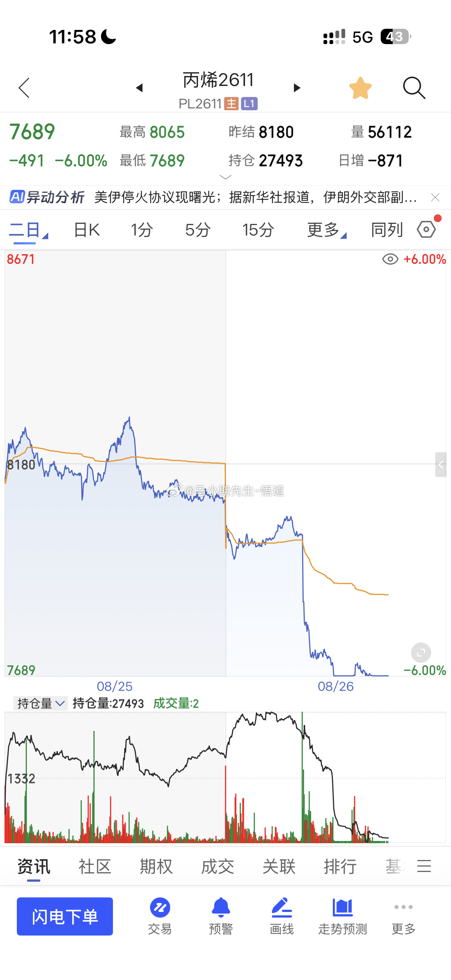Open chart settings hexagon icon
The width and height of the screenshot is (451, 980).
pos(426,229)
